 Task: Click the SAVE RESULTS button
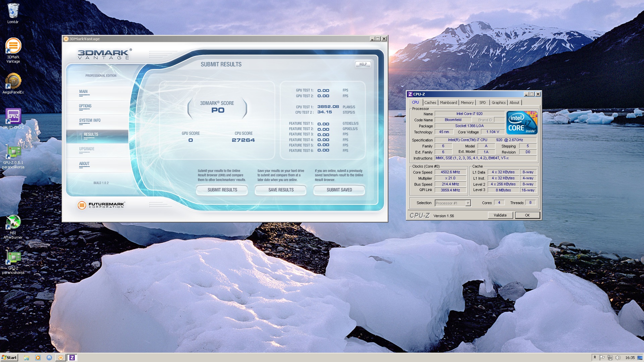[x=281, y=190]
